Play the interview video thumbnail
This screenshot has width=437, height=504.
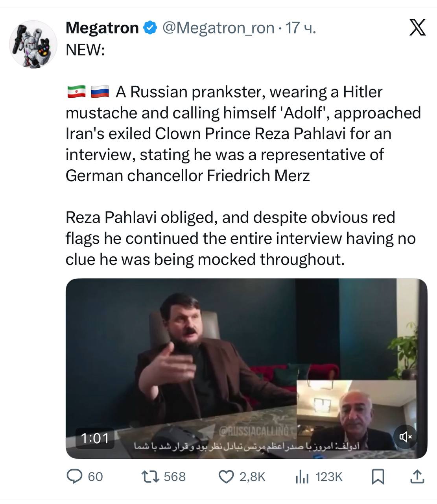[247, 369]
